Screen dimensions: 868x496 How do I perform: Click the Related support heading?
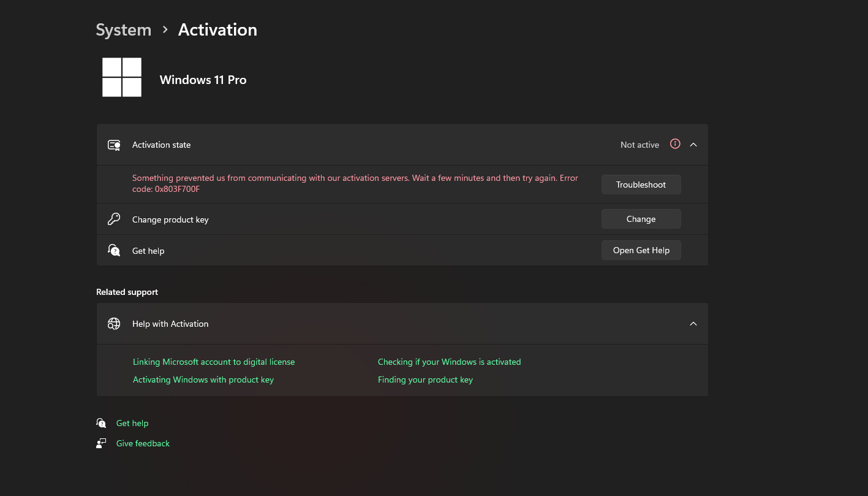127,292
